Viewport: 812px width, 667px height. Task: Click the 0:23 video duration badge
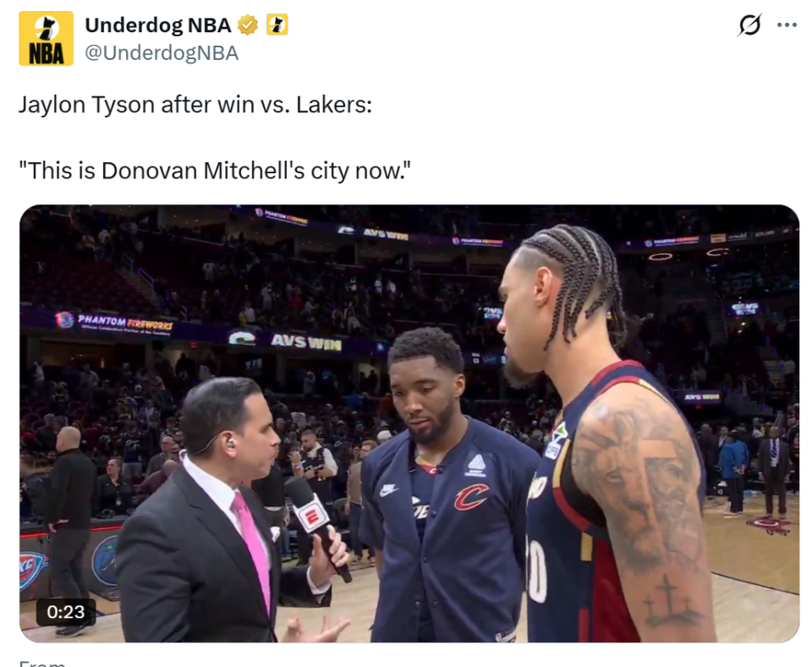(66, 612)
